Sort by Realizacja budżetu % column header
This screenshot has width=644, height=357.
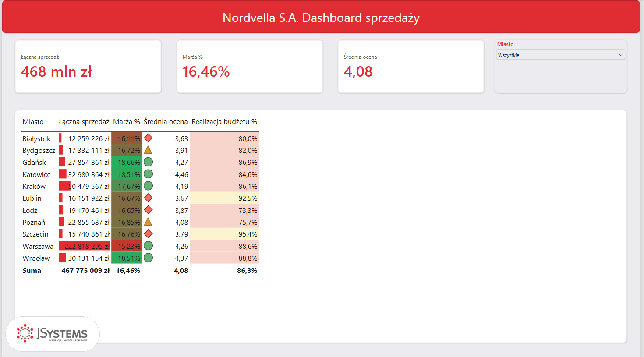(224, 122)
